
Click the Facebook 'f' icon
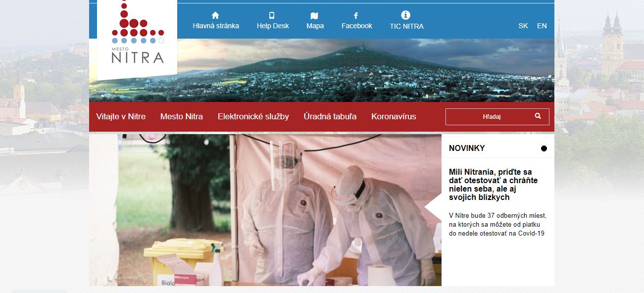356,15
